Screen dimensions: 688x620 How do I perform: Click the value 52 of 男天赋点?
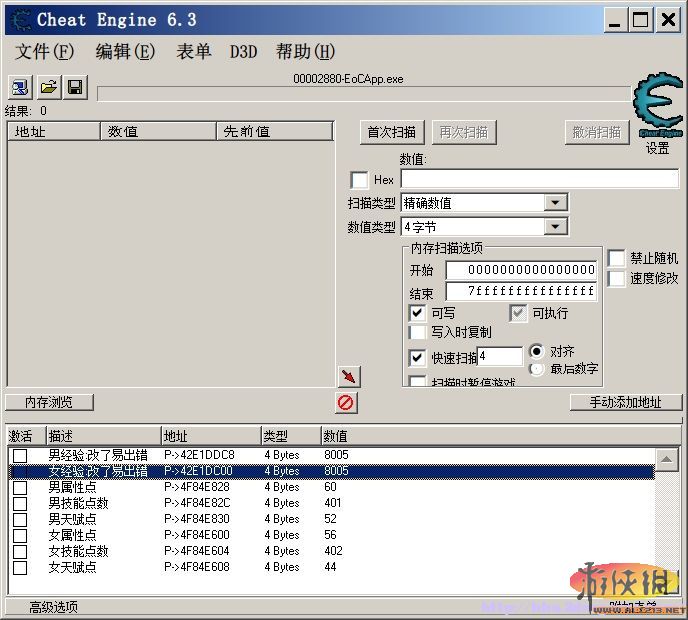[x=330, y=519]
